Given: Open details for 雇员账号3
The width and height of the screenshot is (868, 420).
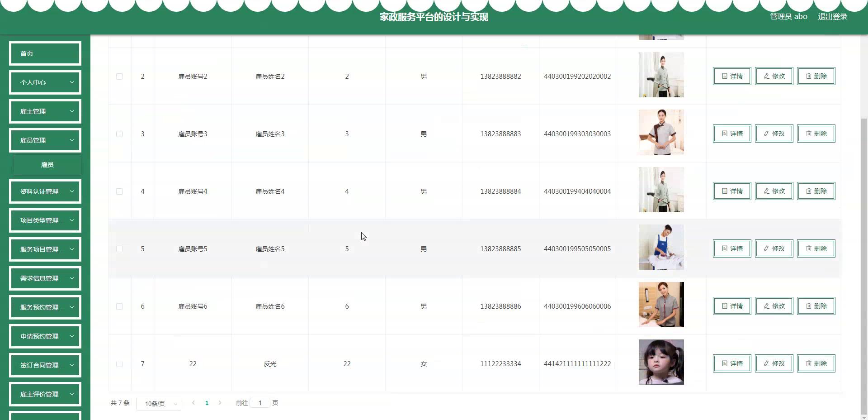Looking at the screenshot, I should coord(732,134).
